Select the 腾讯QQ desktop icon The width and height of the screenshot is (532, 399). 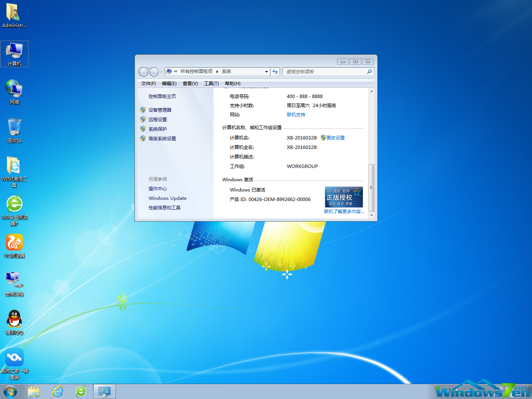pos(14,323)
